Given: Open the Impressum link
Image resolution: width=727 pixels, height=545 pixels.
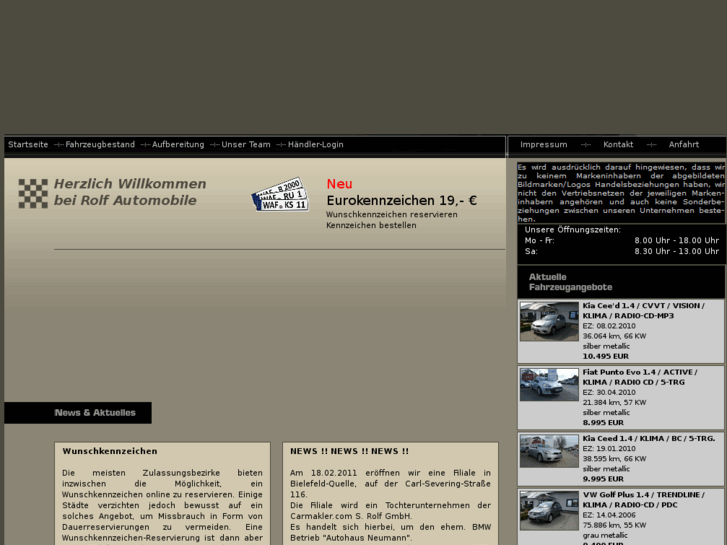Looking at the screenshot, I should point(543,145).
